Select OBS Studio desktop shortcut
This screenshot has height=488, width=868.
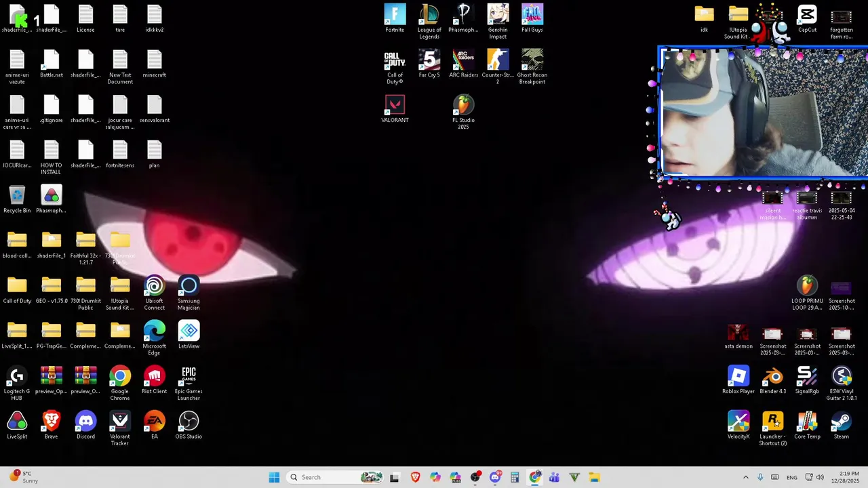click(x=189, y=425)
